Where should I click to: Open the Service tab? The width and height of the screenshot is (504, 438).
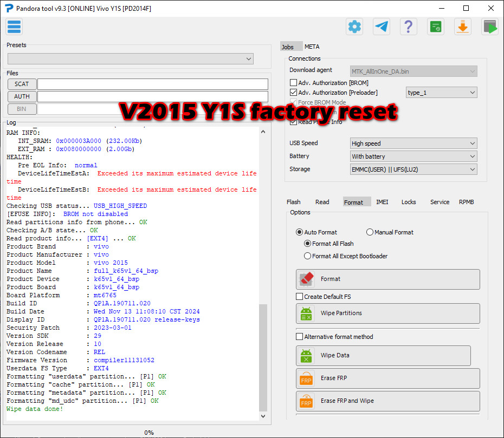click(x=440, y=202)
